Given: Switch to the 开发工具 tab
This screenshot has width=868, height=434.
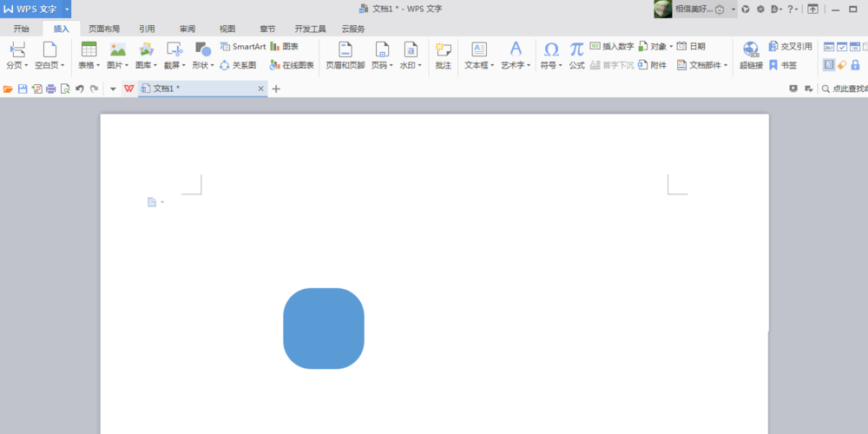Looking at the screenshot, I should [x=311, y=29].
